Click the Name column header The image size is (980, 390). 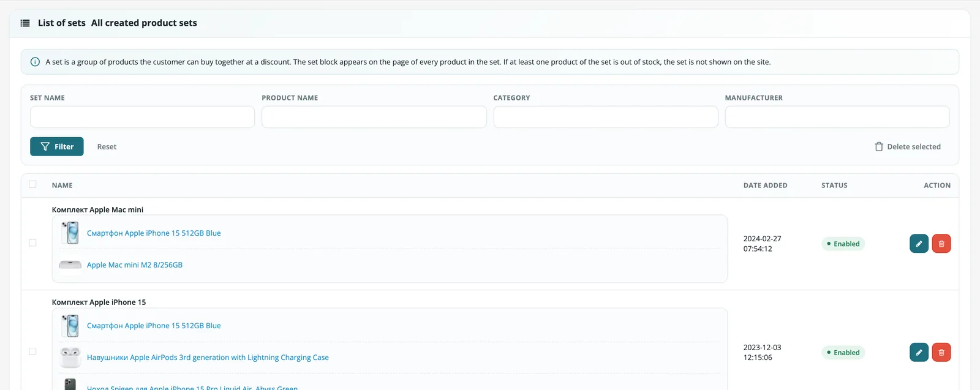click(x=62, y=186)
